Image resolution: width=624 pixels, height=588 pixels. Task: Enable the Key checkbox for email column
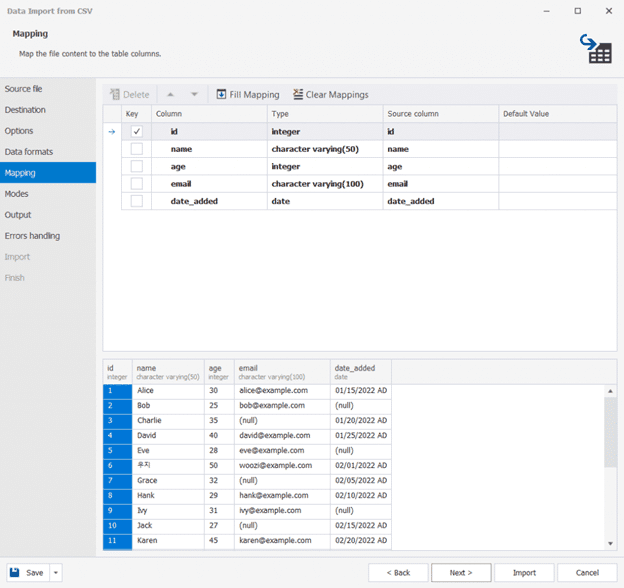click(x=137, y=184)
